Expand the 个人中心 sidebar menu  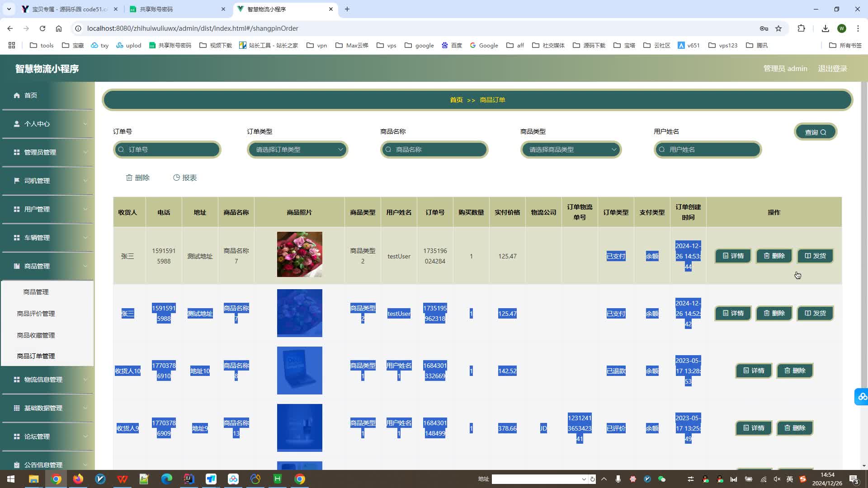click(47, 124)
